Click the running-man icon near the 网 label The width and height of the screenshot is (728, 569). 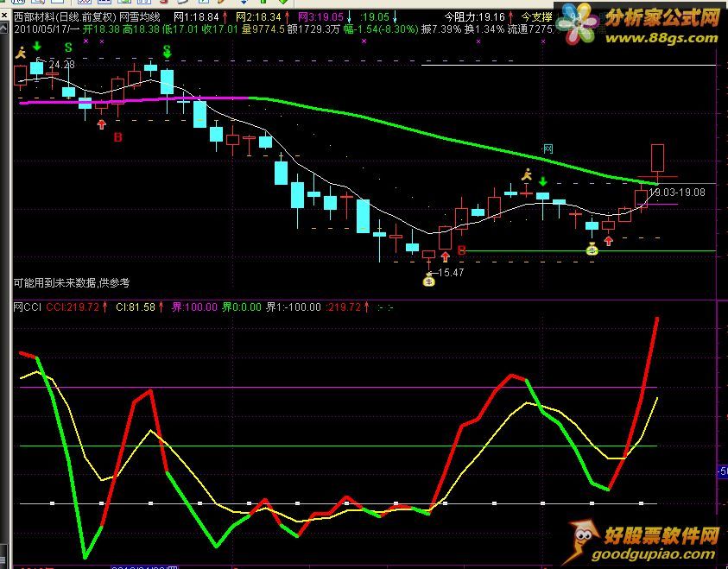(x=526, y=175)
